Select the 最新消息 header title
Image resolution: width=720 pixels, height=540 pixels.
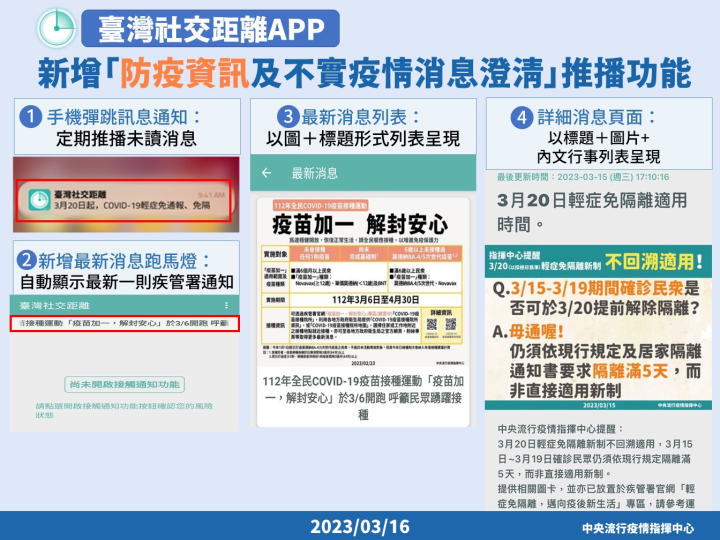coord(314,173)
